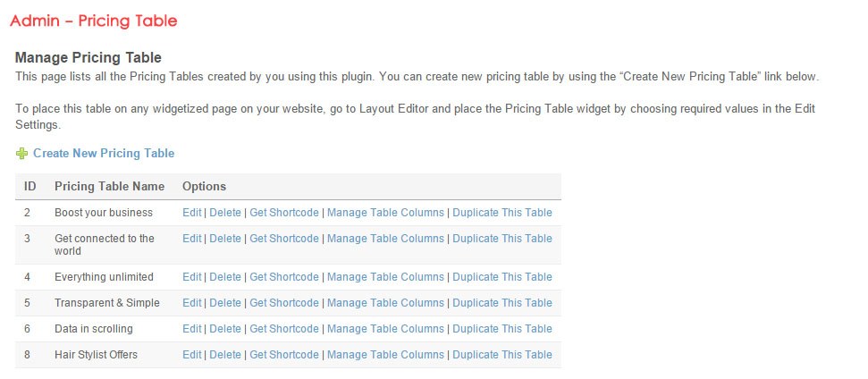The width and height of the screenshot is (868, 379).
Task: Get Shortcode for Get connected table
Action: pos(284,239)
